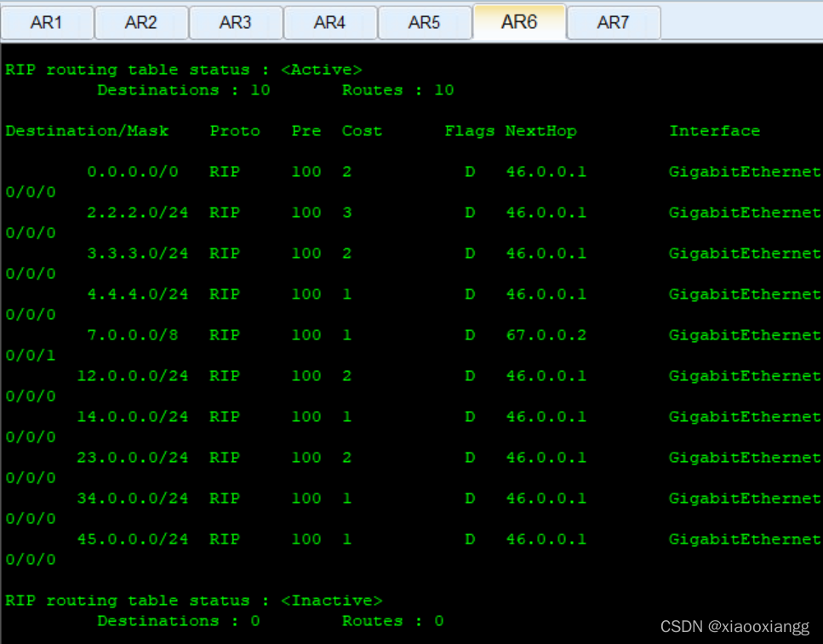Click the NextHop column header text
This screenshot has height=644, width=823.
tap(540, 131)
